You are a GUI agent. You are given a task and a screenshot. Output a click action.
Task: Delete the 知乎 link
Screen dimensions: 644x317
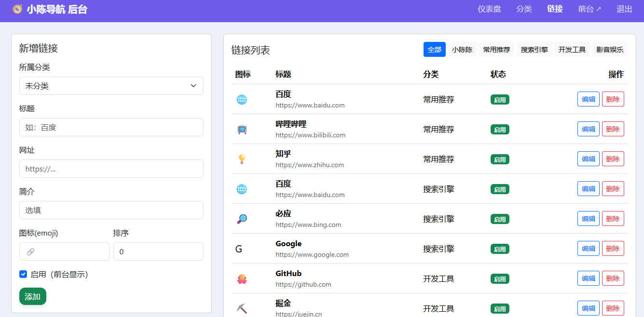pyautogui.click(x=613, y=159)
